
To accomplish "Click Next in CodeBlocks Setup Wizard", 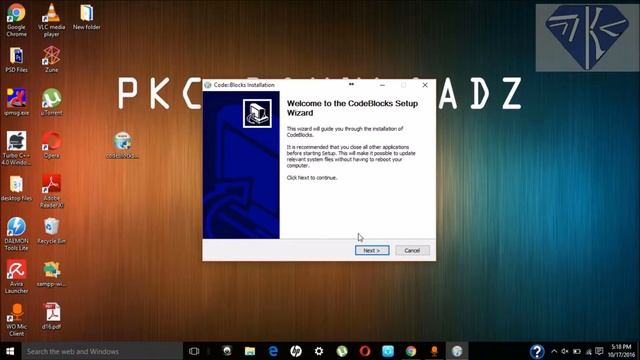I will click(372, 250).
